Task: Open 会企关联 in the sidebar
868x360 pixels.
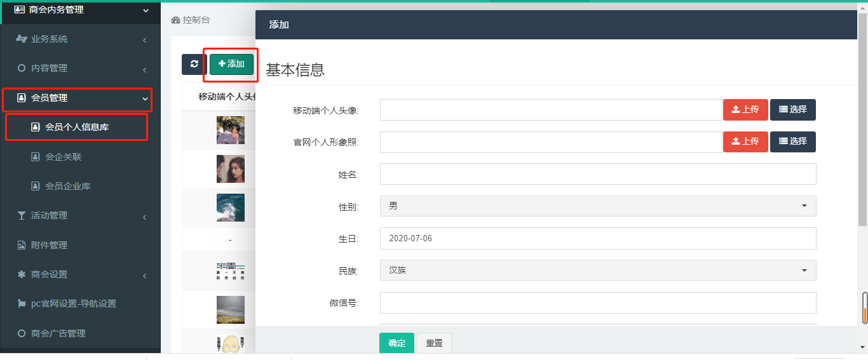Action: coord(64,157)
